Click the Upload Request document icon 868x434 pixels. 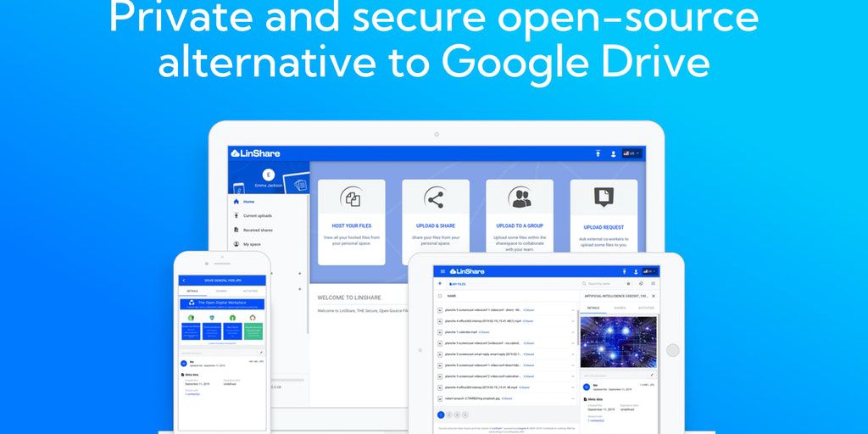604,197
